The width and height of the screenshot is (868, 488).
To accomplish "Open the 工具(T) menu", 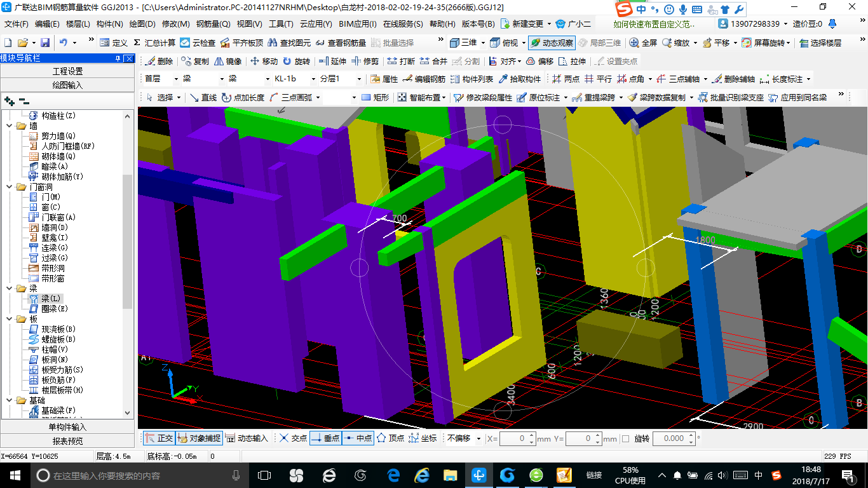I will point(281,24).
